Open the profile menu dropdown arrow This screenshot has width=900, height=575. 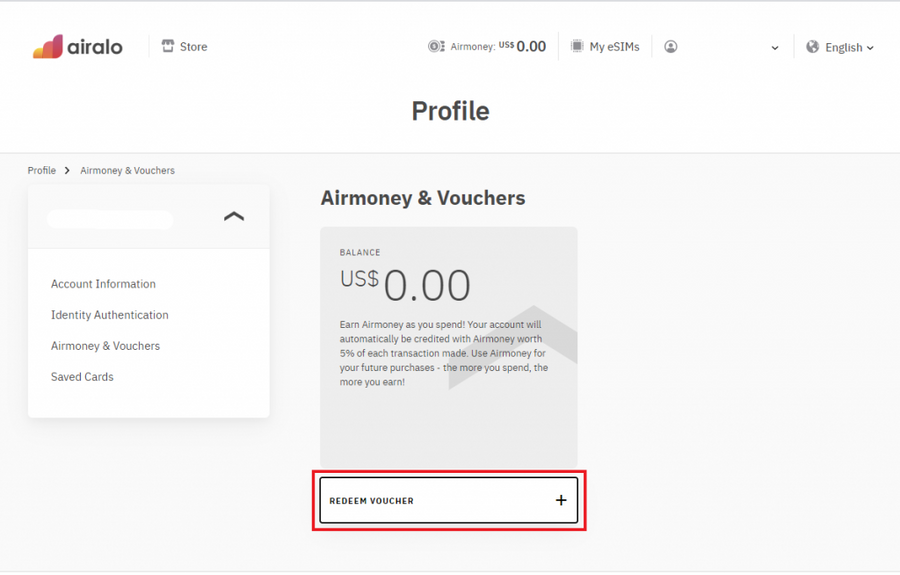[774, 48]
